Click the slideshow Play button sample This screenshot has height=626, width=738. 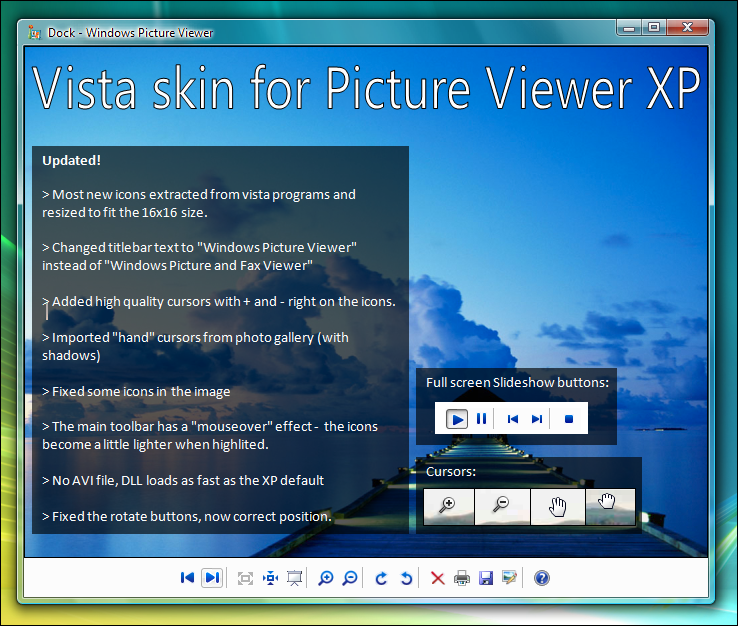pos(457,419)
